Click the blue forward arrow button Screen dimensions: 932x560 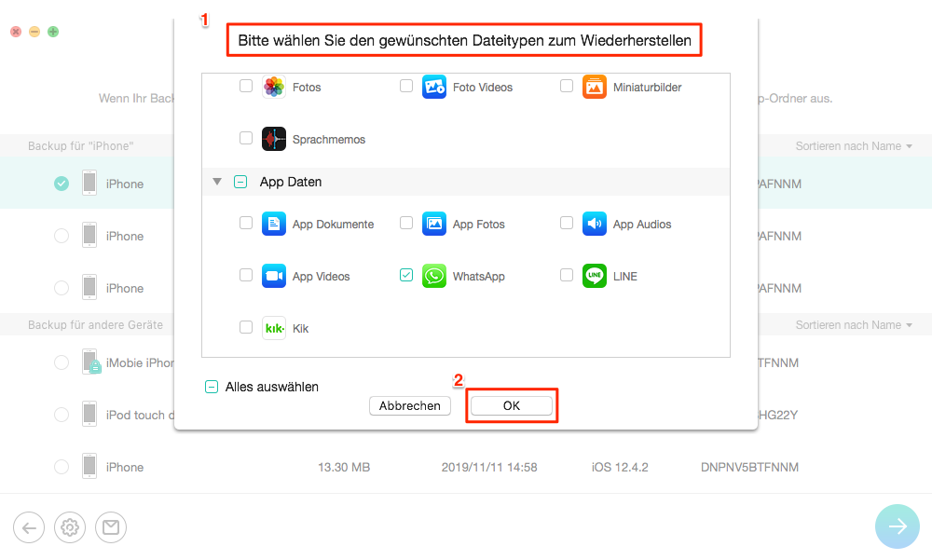click(x=898, y=526)
